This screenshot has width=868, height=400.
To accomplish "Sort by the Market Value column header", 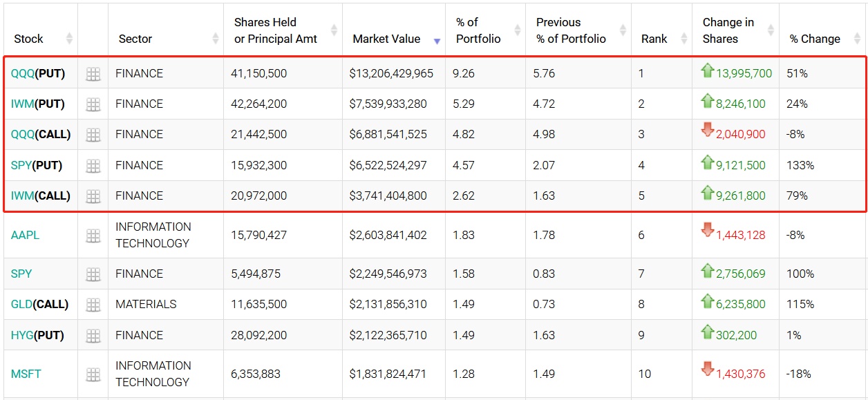I will pyautogui.click(x=386, y=39).
